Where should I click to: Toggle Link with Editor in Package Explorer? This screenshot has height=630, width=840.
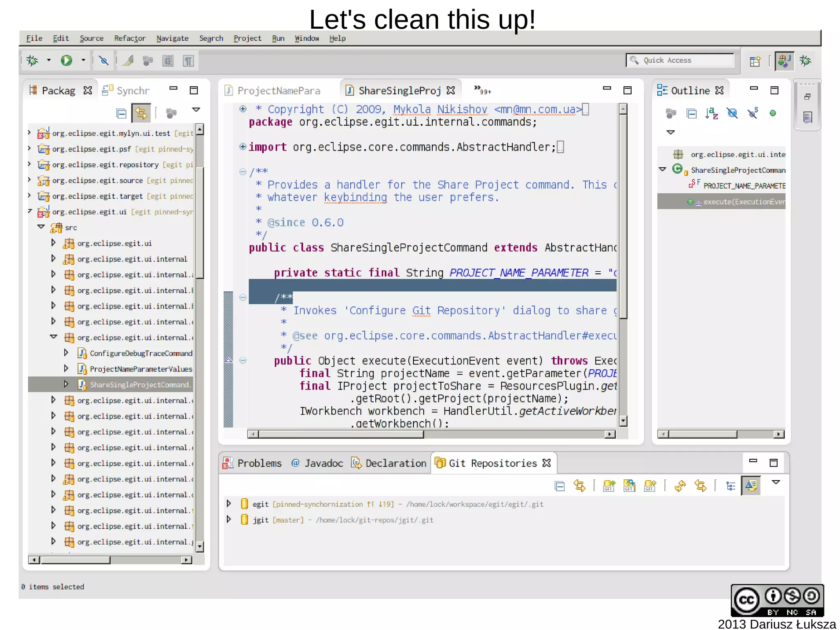142,113
